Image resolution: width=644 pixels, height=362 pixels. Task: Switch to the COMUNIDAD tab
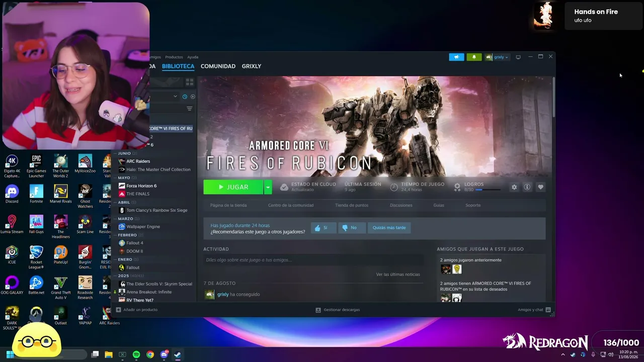click(x=218, y=66)
